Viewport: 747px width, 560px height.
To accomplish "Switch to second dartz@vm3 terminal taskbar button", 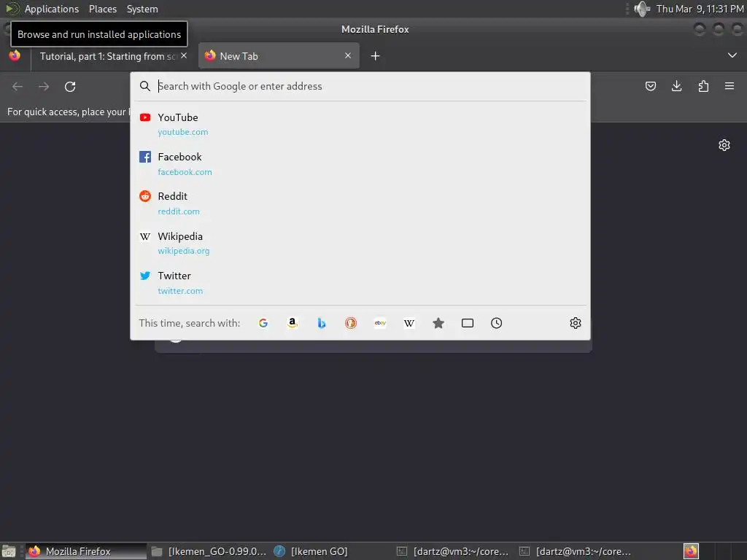I will pos(578,551).
